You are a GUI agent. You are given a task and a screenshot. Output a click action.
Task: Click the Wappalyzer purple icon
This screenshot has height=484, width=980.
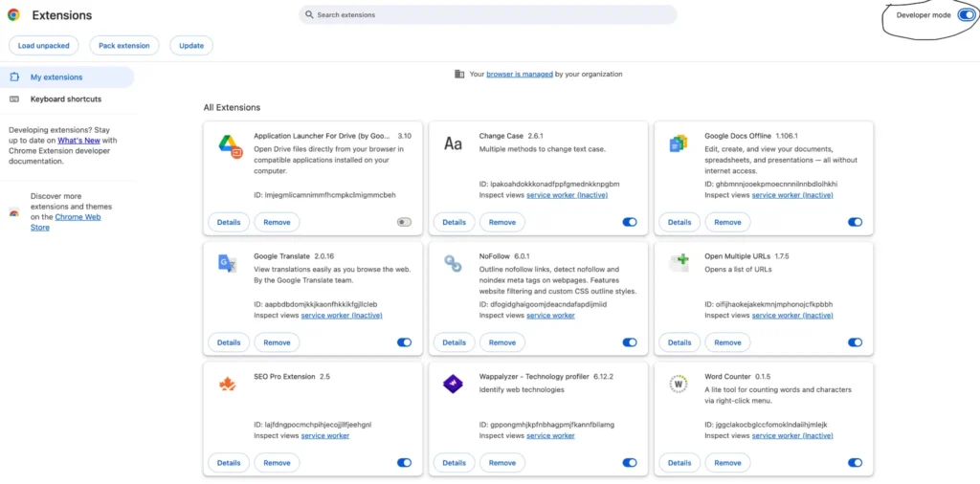[453, 384]
